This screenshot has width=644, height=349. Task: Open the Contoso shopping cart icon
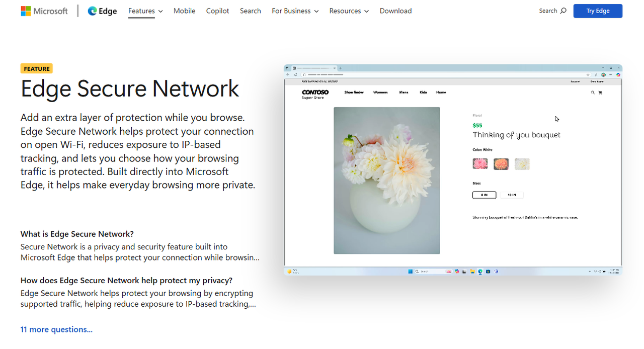click(600, 93)
